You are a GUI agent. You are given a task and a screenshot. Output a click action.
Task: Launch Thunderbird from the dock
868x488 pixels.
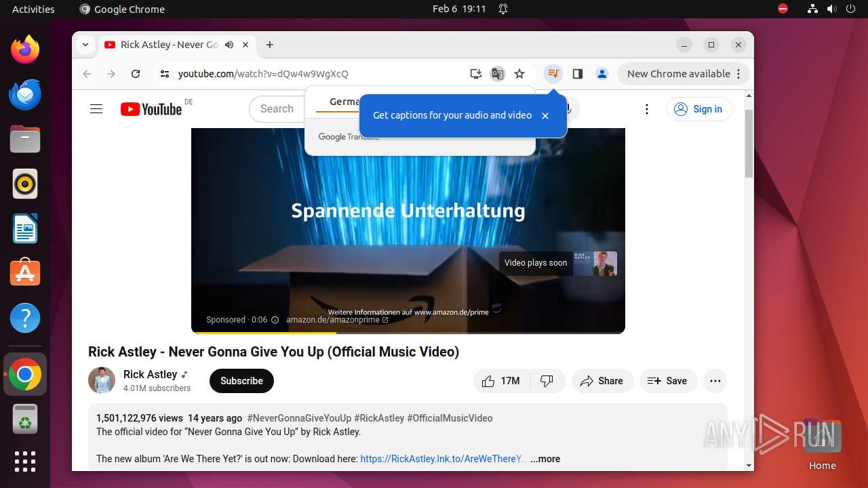pyautogui.click(x=25, y=94)
